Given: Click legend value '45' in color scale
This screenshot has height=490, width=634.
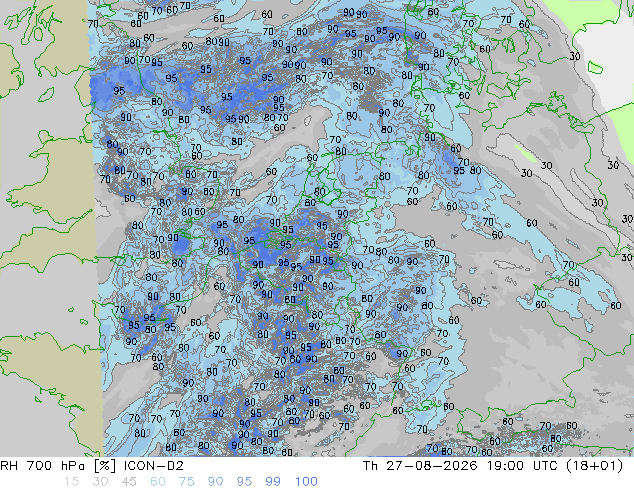Looking at the screenshot, I should [129, 482].
